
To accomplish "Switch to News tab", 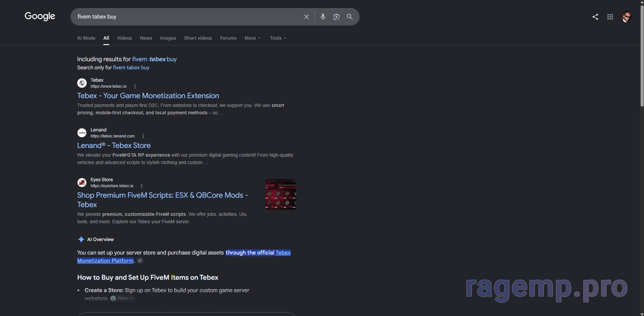I will 146,38.
